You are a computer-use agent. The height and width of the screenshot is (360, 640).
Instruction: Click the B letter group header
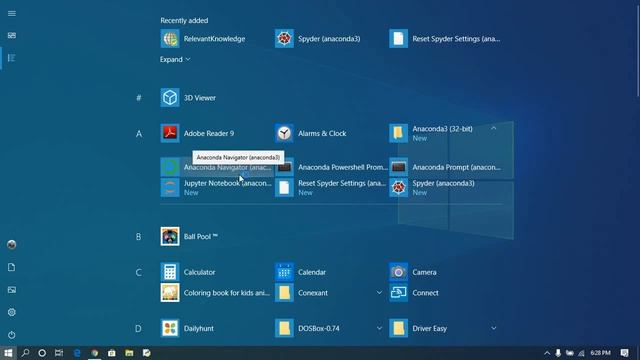point(139,237)
